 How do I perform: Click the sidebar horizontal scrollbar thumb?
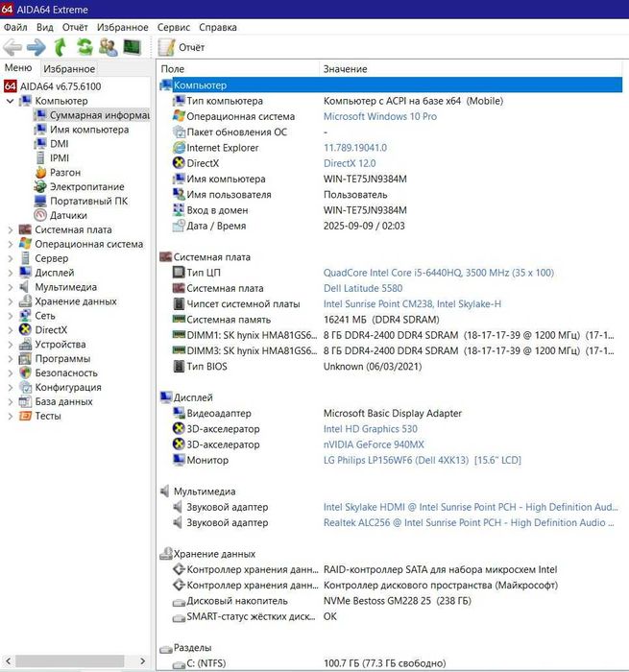(70, 660)
